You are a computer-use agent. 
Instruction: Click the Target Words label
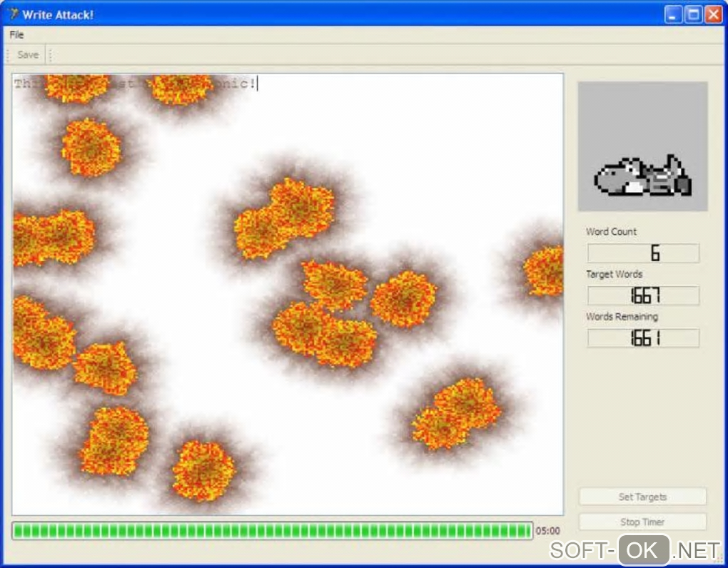click(x=615, y=274)
